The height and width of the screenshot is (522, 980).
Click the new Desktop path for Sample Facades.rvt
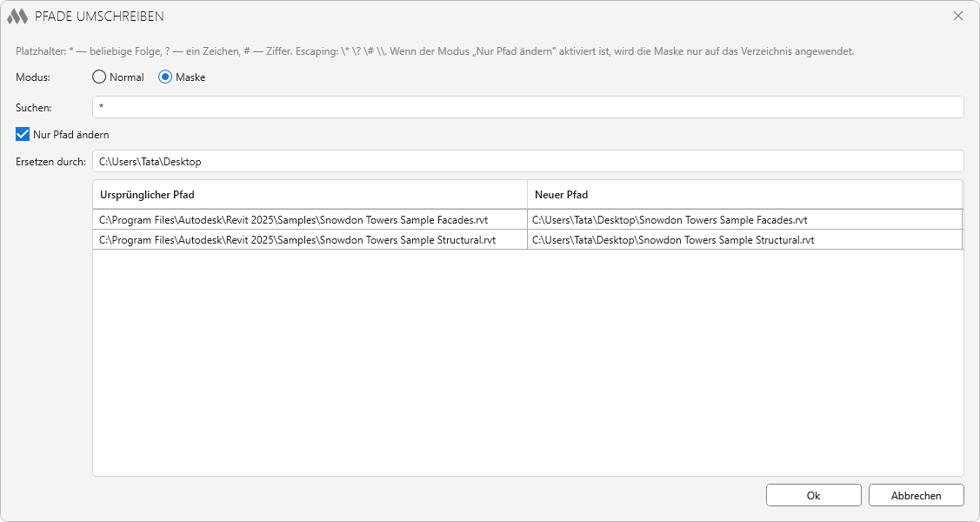coord(670,220)
